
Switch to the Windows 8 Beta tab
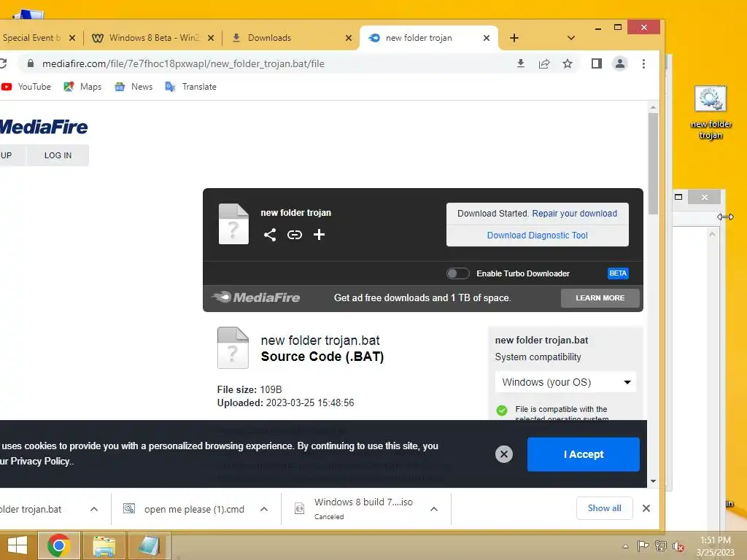[x=152, y=38]
